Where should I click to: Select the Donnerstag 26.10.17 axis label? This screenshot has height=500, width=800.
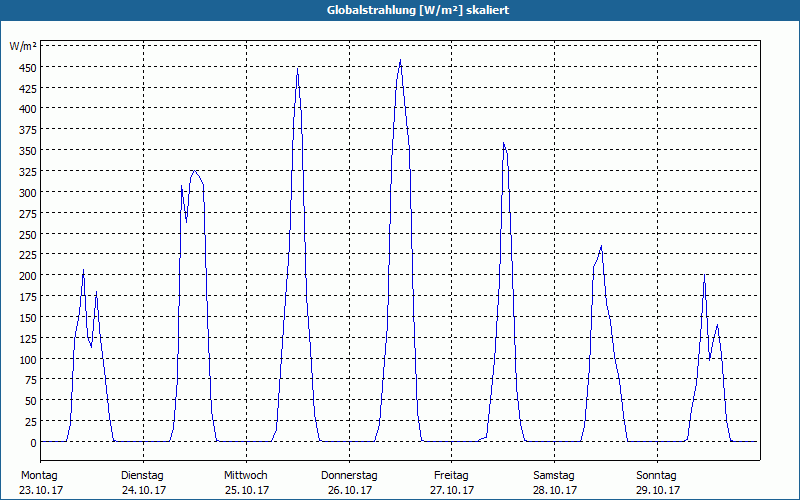coord(349,483)
